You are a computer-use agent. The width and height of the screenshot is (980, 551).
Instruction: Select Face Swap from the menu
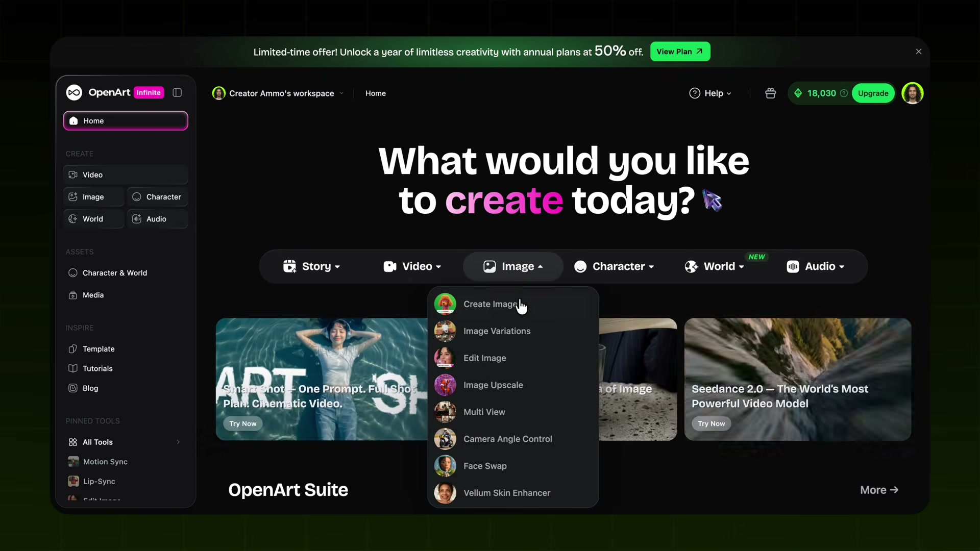click(513, 466)
